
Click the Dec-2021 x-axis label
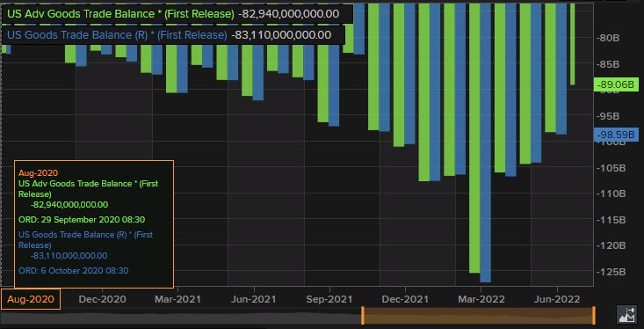(405, 299)
